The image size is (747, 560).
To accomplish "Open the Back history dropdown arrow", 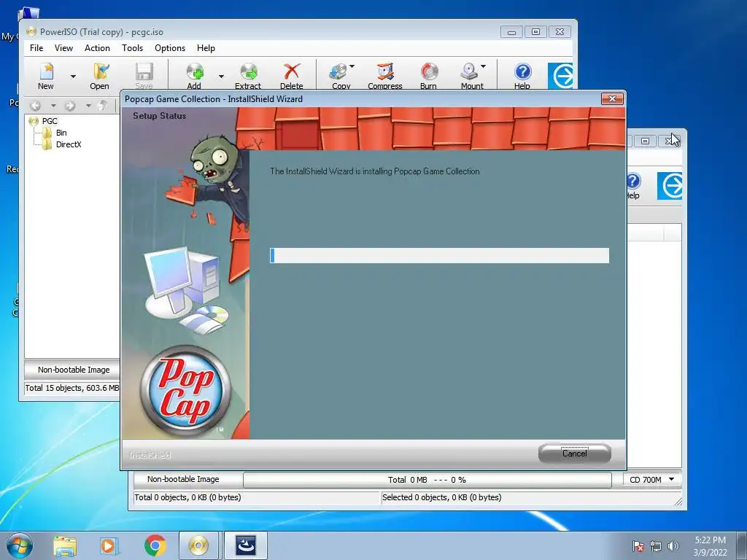I will [x=53, y=105].
